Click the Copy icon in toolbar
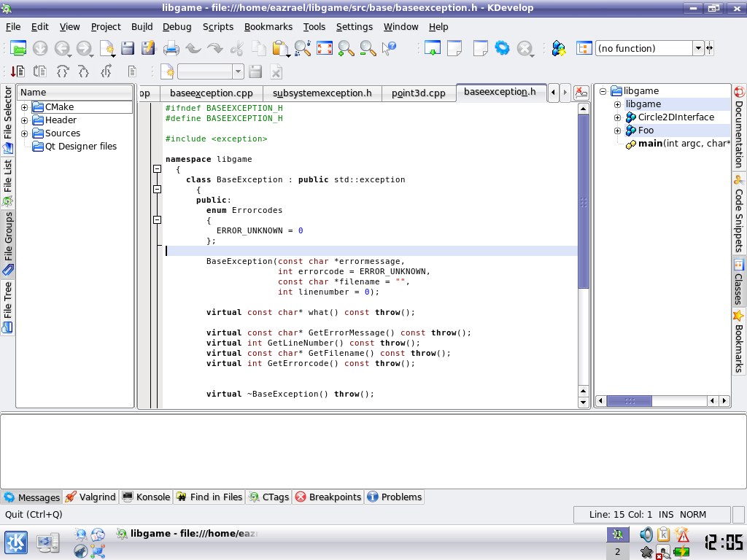Screen dimensions: 747x560 pos(259,48)
